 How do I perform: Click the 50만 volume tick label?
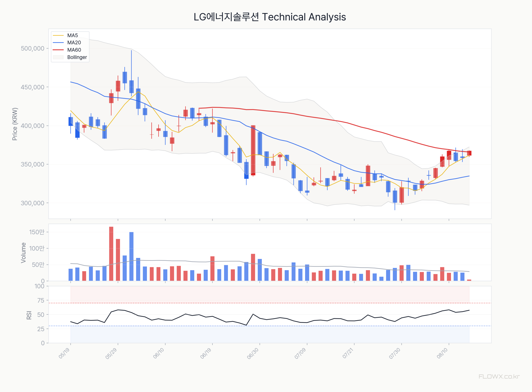pyautogui.click(x=38, y=265)
